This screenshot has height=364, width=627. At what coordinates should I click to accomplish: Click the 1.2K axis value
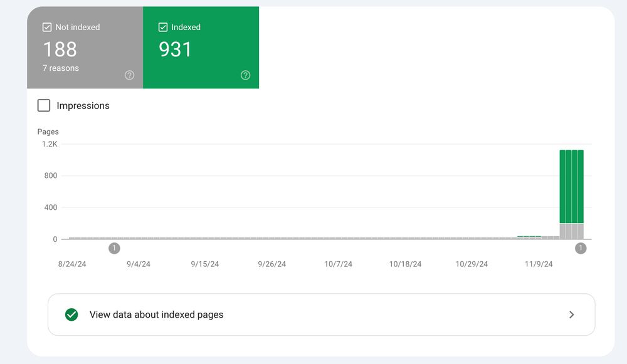pyautogui.click(x=50, y=144)
